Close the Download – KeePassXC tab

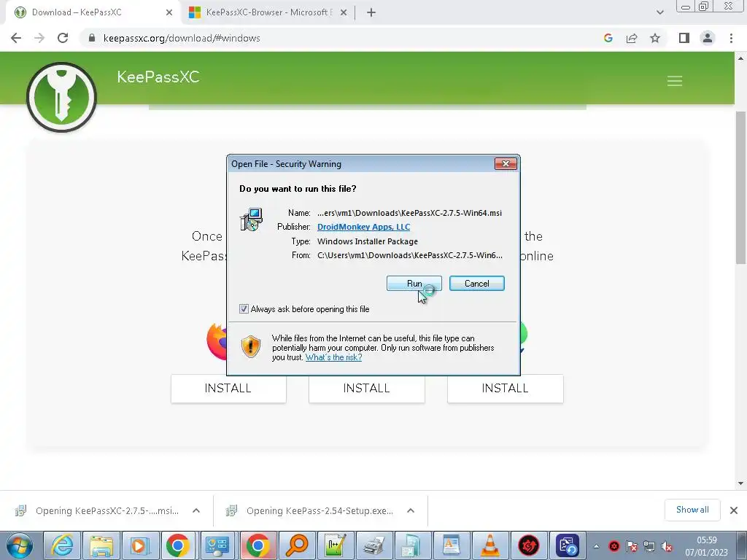[169, 13]
